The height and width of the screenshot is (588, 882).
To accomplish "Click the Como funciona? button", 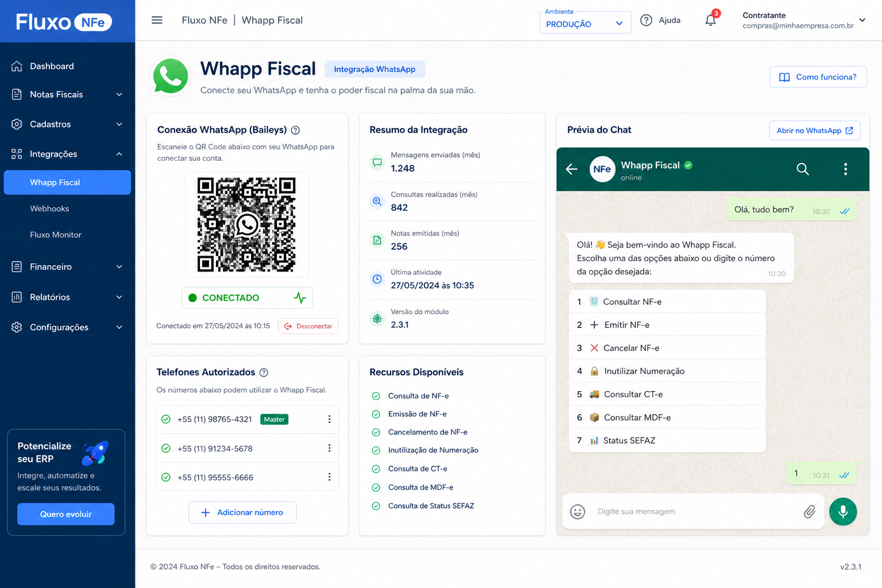I will tap(818, 77).
